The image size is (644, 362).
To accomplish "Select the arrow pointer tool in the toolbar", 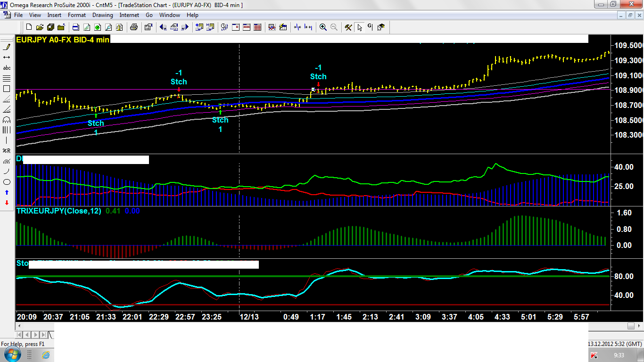I will (x=360, y=27).
